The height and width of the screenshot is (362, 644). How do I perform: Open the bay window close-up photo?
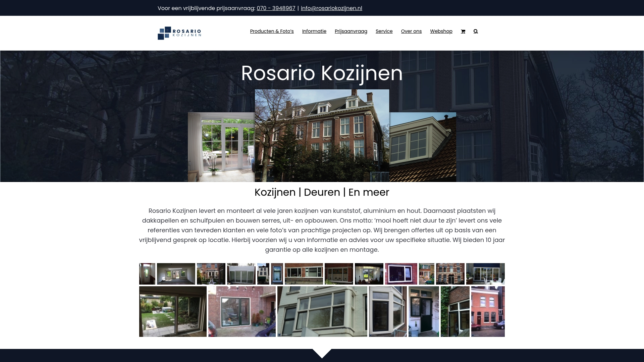pos(322,311)
